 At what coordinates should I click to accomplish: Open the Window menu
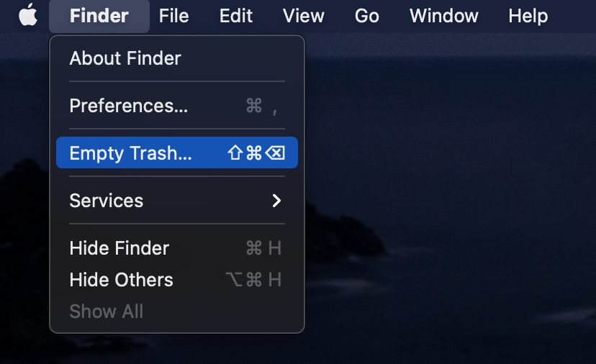[444, 16]
